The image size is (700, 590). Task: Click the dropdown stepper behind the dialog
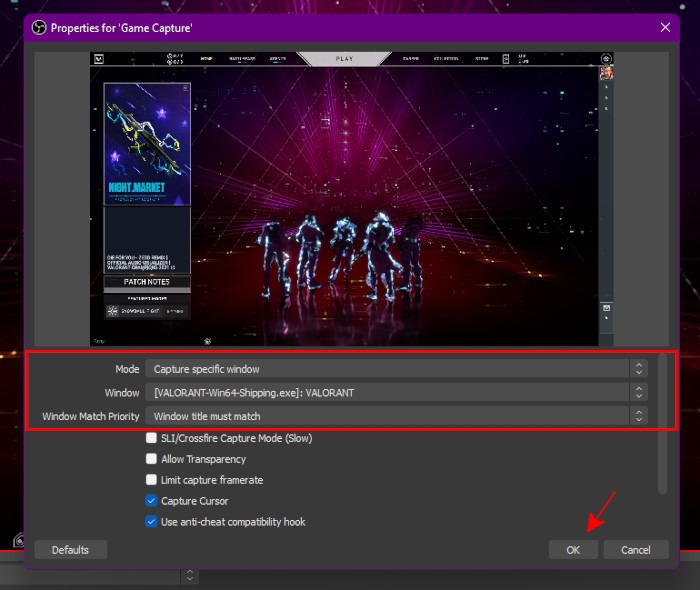click(x=190, y=576)
